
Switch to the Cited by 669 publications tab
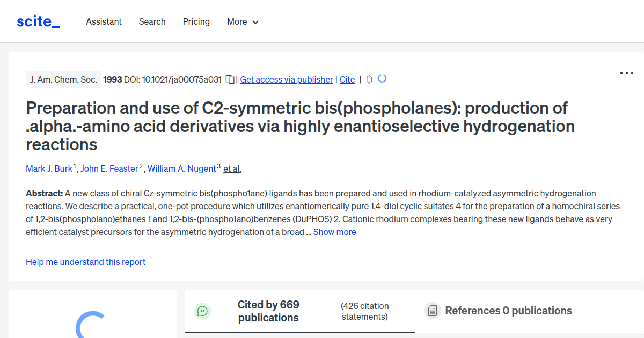point(268,311)
